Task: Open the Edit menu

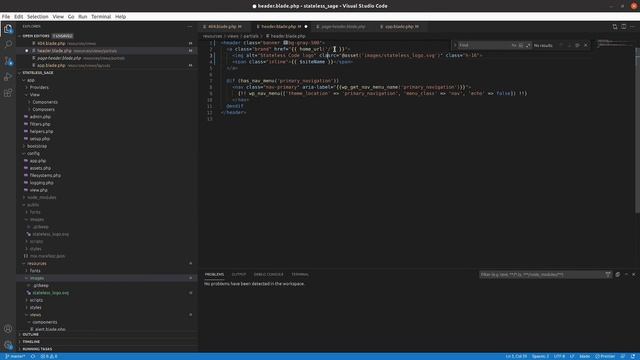Action: click(x=19, y=17)
